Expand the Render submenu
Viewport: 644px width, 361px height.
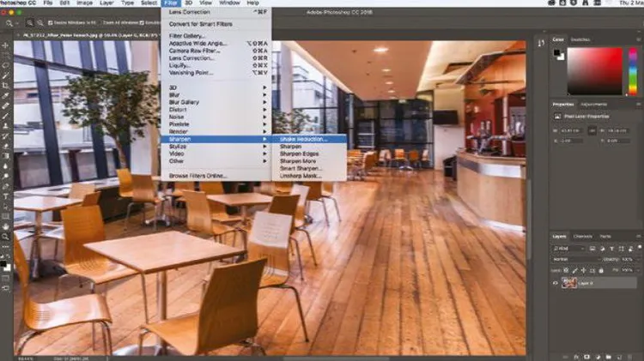pos(216,132)
